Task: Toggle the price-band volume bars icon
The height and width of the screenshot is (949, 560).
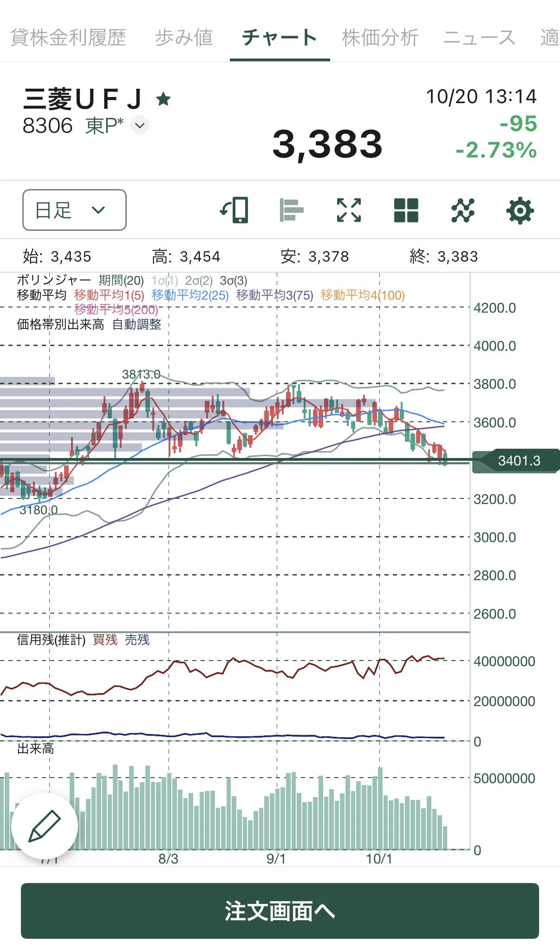Action: point(292,210)
